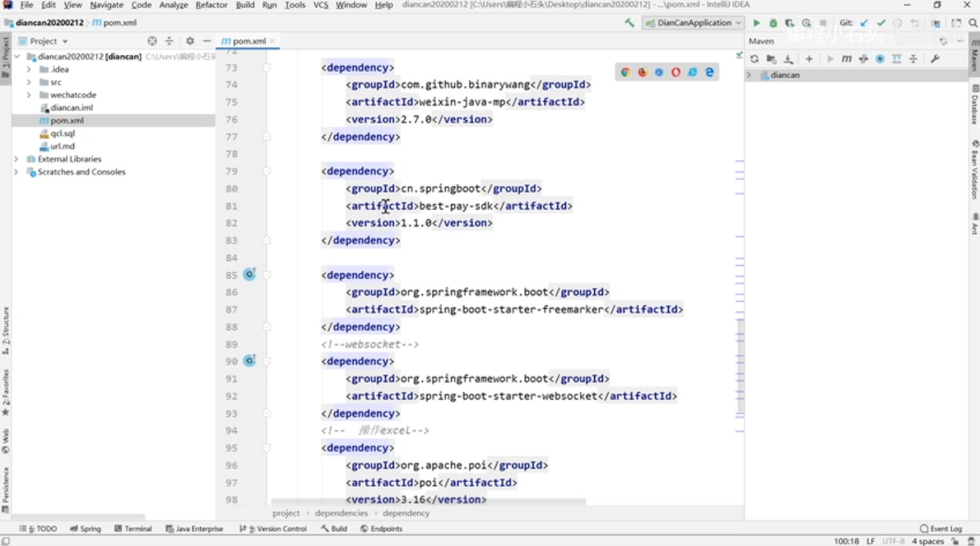
Task: Open the Navigate menu
Action: [x=107, y=5]
